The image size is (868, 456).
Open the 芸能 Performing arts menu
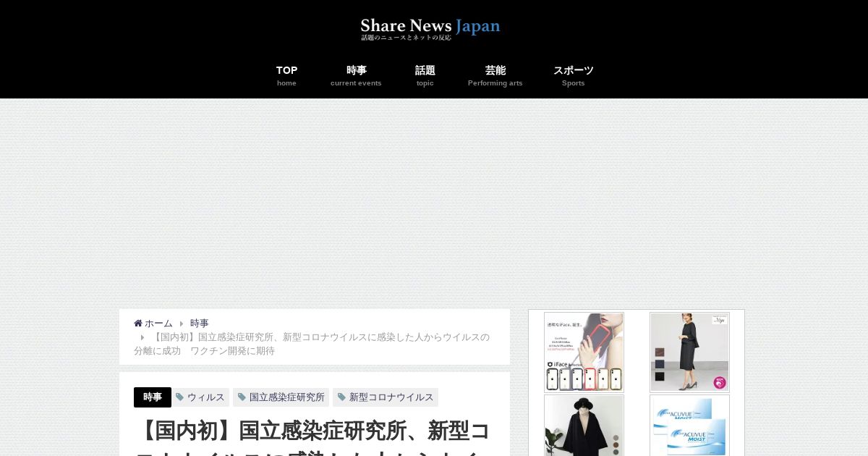coord(495,75)
